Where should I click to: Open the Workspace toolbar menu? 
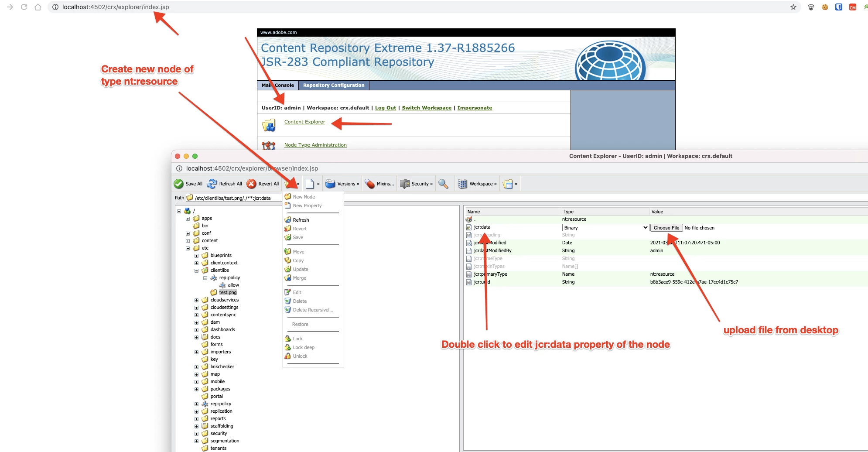point(477,184)
